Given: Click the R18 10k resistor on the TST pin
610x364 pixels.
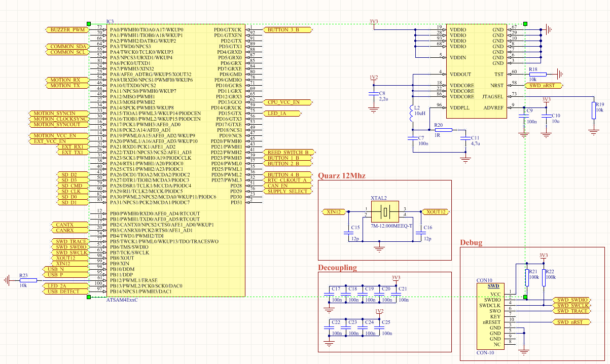Looking at the screenshot, I should tap(537, 75).
